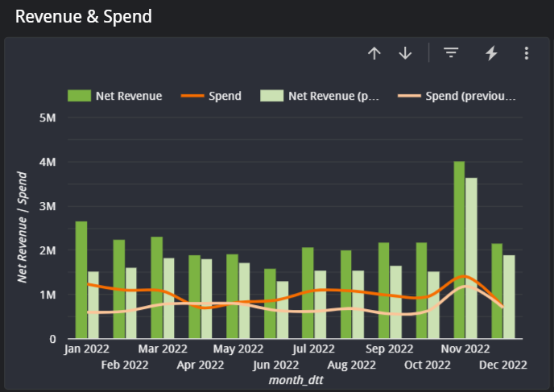Screen dimensions: 554x392
Task: Click the Net Revenue / Spend axis title
Action: click(23, 228)
